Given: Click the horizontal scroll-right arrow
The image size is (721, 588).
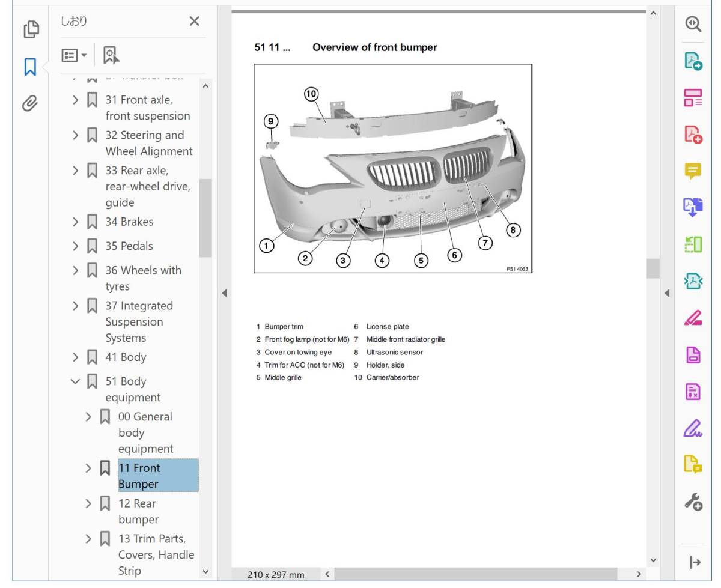Looking at the screenshot, I should pyautogui.click(x=639, y=574).
